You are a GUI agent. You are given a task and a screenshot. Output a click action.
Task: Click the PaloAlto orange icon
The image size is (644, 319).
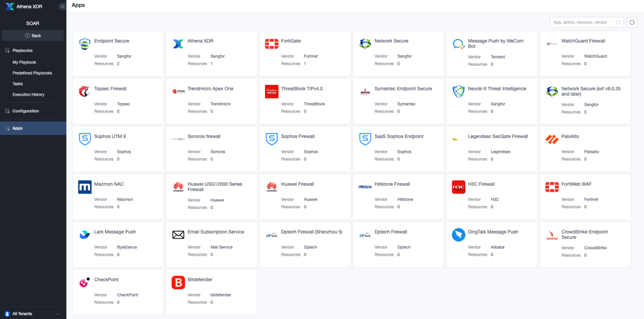551,139
